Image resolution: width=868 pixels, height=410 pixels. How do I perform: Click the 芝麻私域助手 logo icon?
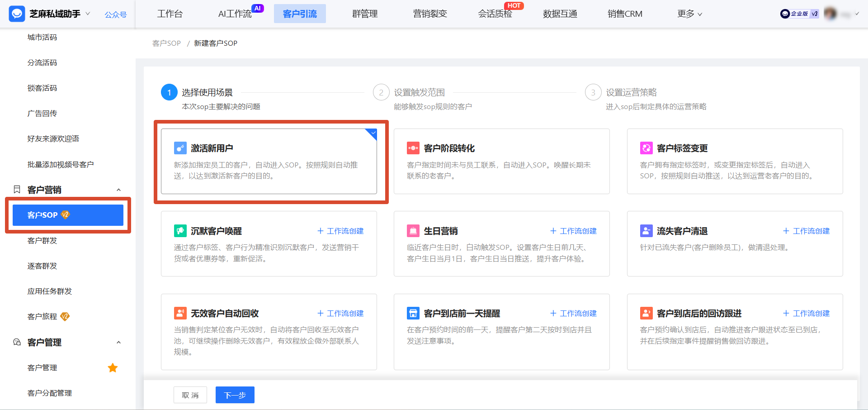[x=17, y=14]
